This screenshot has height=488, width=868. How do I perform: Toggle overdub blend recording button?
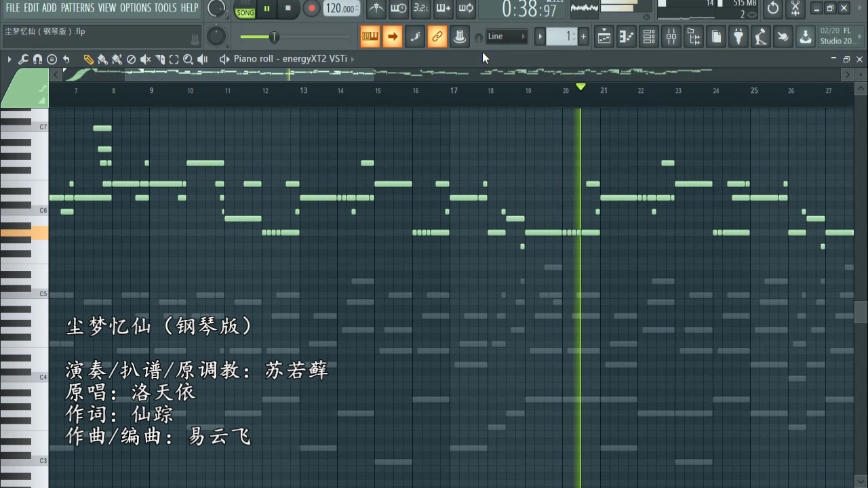coord(443,9)
